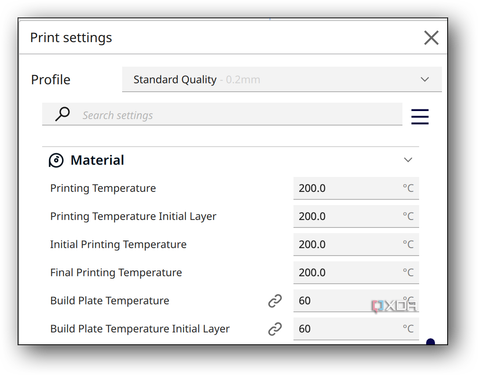The width and height of the screenshot is (478, 375).
Task: Edit the Printing Temperature value
Action: [356, 188]
